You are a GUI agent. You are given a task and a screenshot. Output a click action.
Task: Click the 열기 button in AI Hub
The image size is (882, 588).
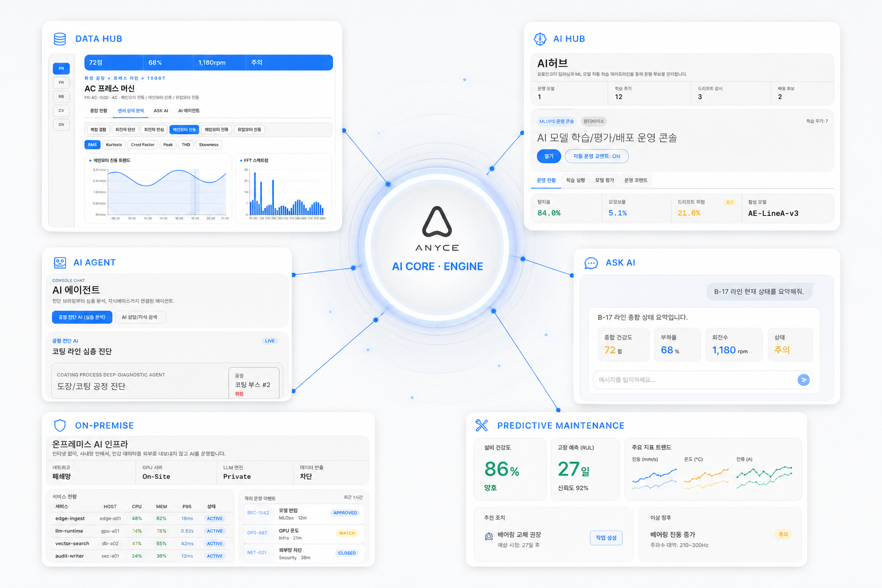coord(549,156)
